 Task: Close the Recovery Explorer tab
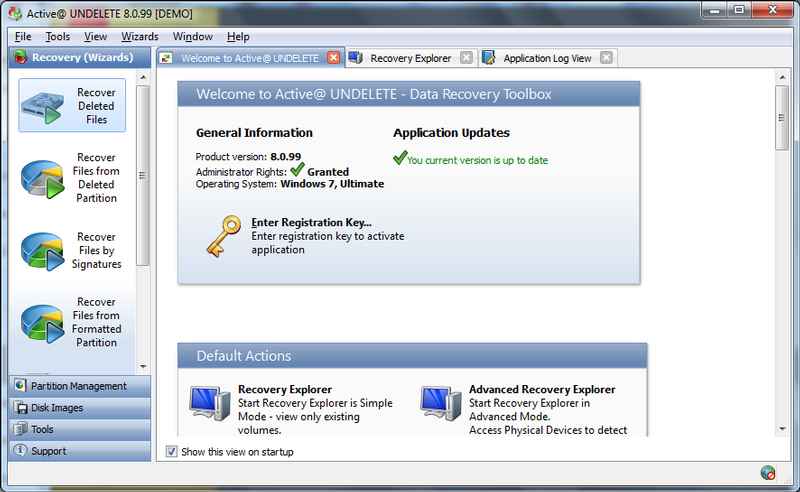point(465,58)
